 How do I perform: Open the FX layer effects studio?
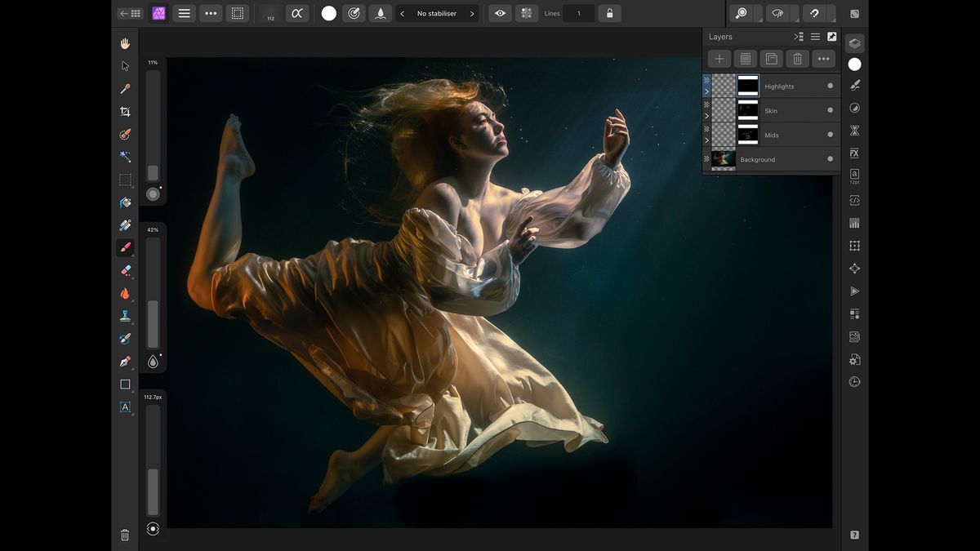pos(853,153)
